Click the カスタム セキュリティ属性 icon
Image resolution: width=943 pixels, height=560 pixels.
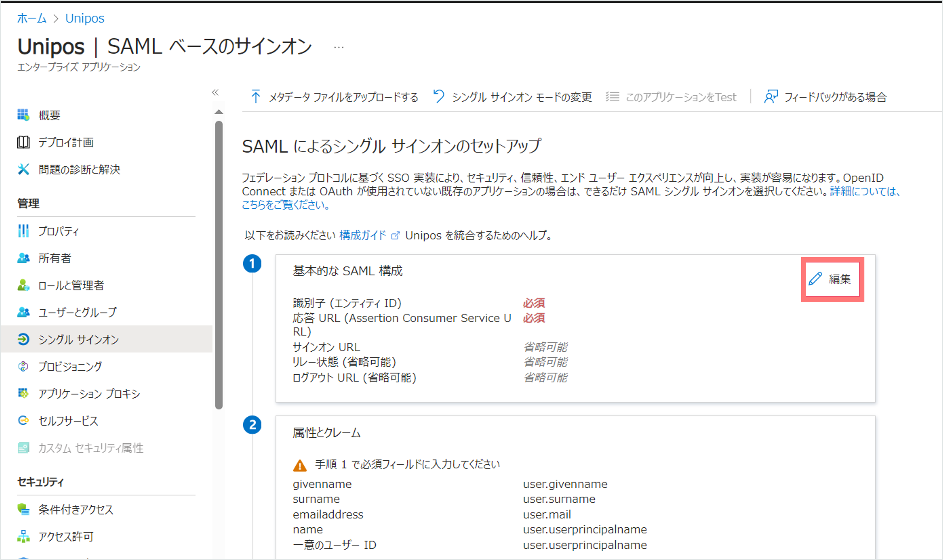tap(23, 448)
